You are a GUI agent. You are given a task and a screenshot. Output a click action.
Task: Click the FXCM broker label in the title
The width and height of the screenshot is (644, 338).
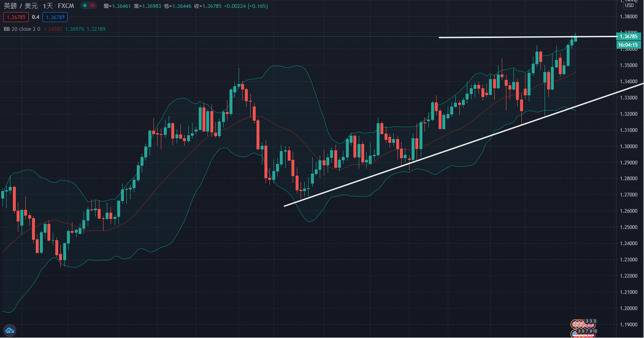tap(66, 6)
